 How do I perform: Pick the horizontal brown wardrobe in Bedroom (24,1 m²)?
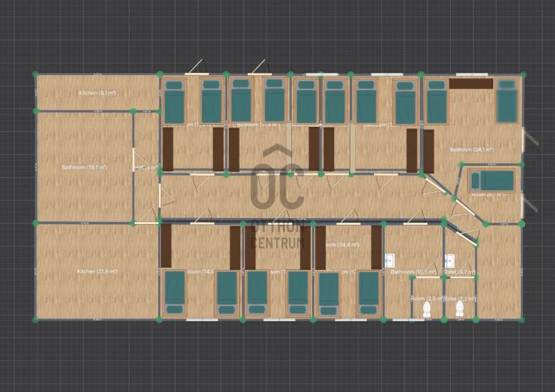(470, 84)
